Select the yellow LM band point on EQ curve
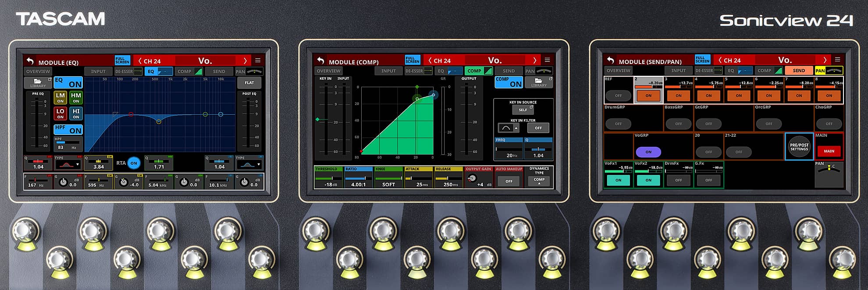Viewport: 868px width, 290px height. [x=159, y=121]
